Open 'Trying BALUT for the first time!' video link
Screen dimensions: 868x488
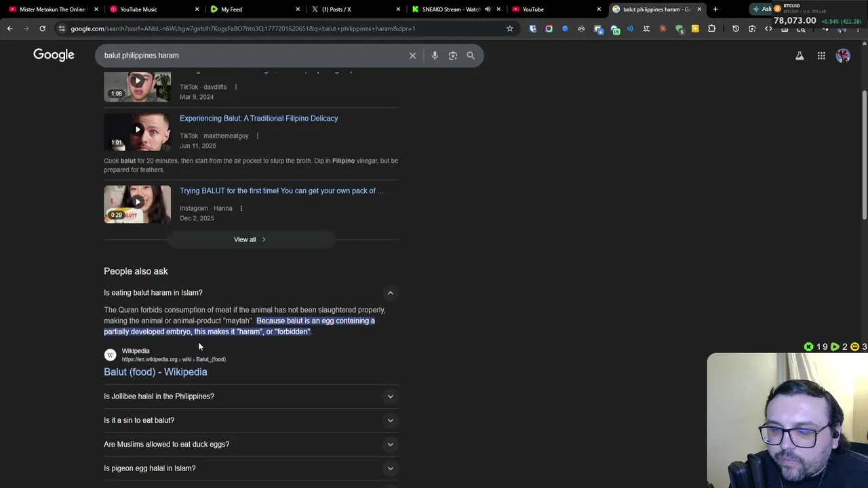click(281, 191)
